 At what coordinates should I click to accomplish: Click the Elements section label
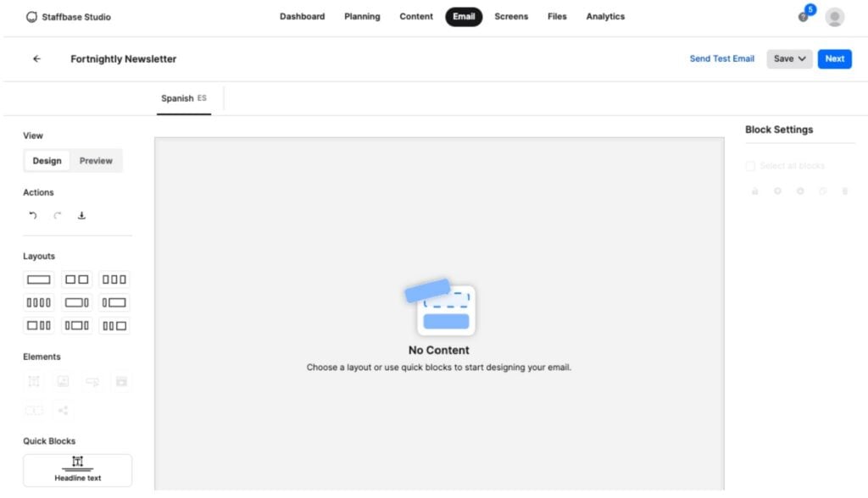tap(42, 357)
